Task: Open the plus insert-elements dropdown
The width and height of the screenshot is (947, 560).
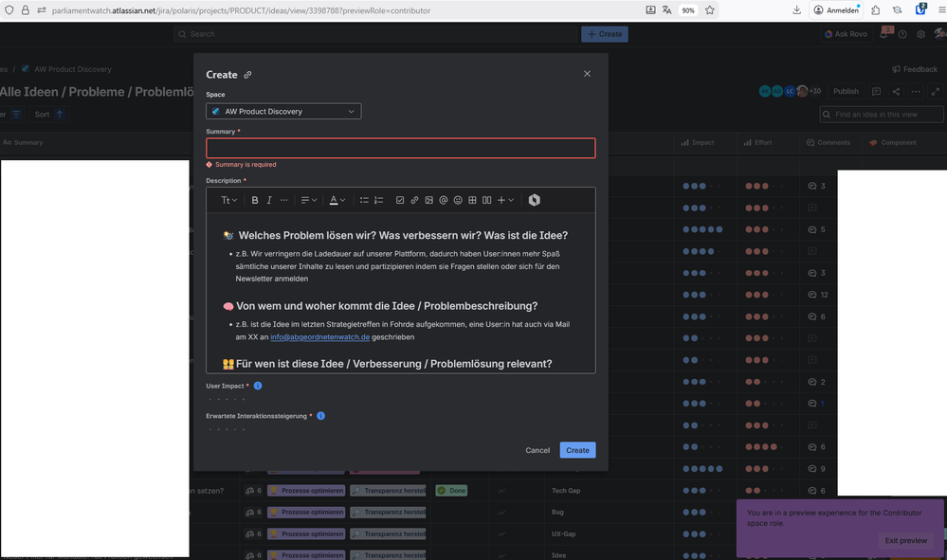Action: 505,200
